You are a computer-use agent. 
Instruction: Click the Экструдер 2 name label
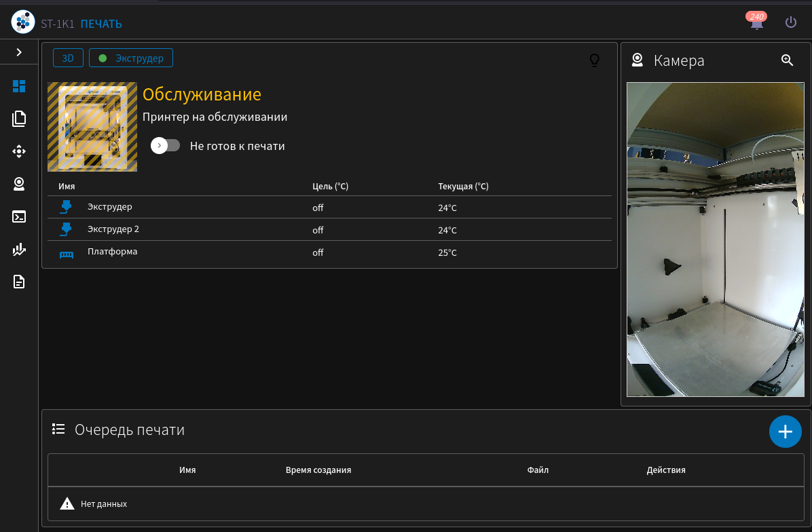[x=113, y=229]
